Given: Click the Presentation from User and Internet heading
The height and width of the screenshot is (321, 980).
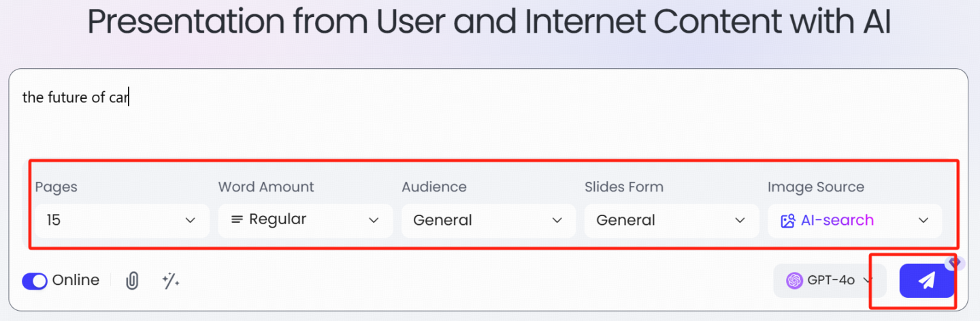Looking at the screenshot, I should (x=489, y=22).
